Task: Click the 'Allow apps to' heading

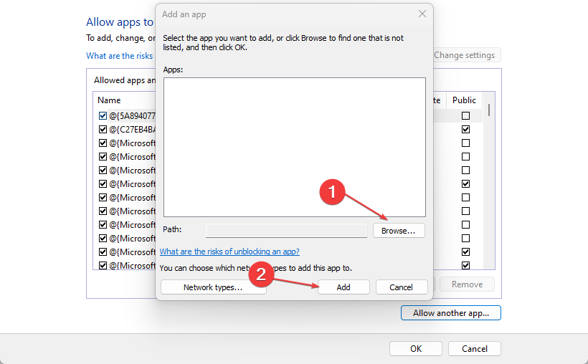Action: [120, 22]
